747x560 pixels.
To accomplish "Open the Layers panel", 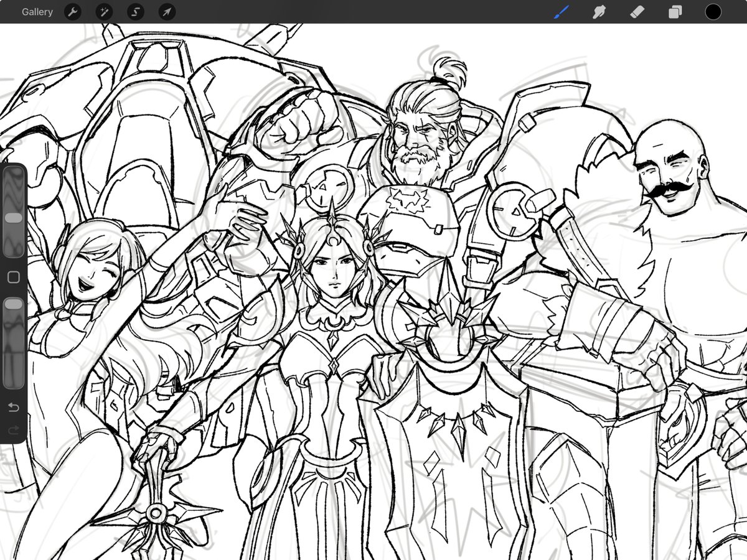I will click(x=675, y=12).
